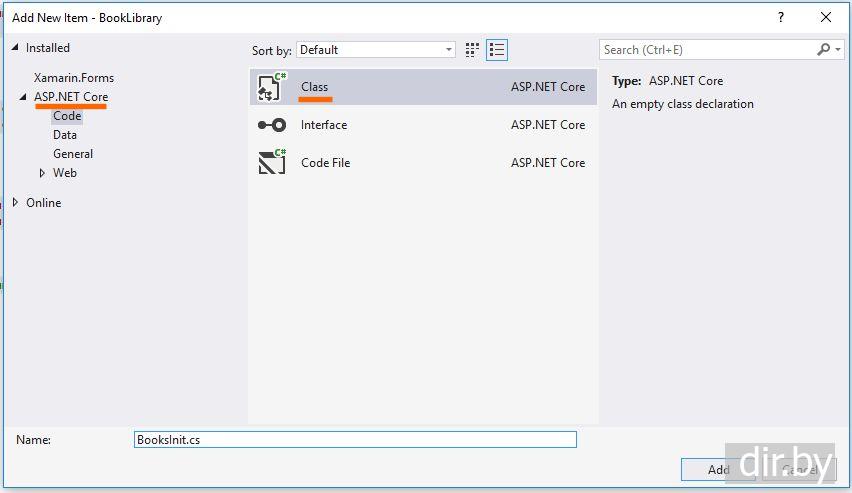Click the help question mark icon
Image resolution: width=852 pixels, height=493 pixels.
tap(781, 17)
